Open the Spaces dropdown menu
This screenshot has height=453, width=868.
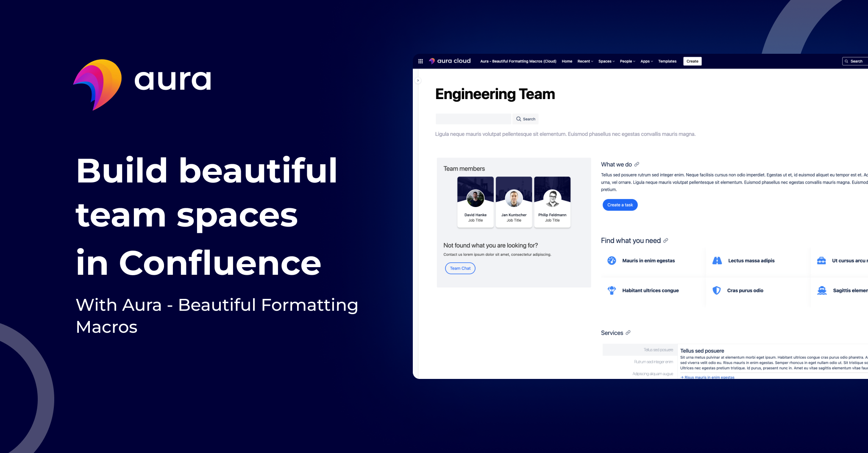(606, 61)
